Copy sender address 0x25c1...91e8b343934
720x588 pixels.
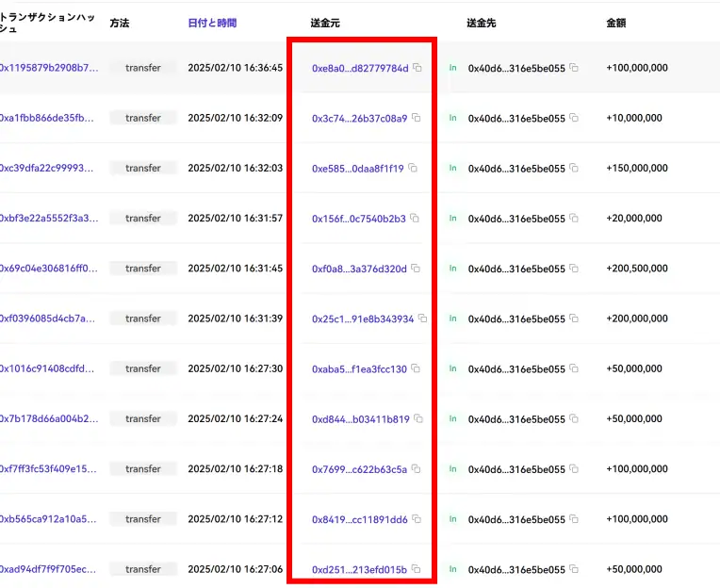click(422, 318)
